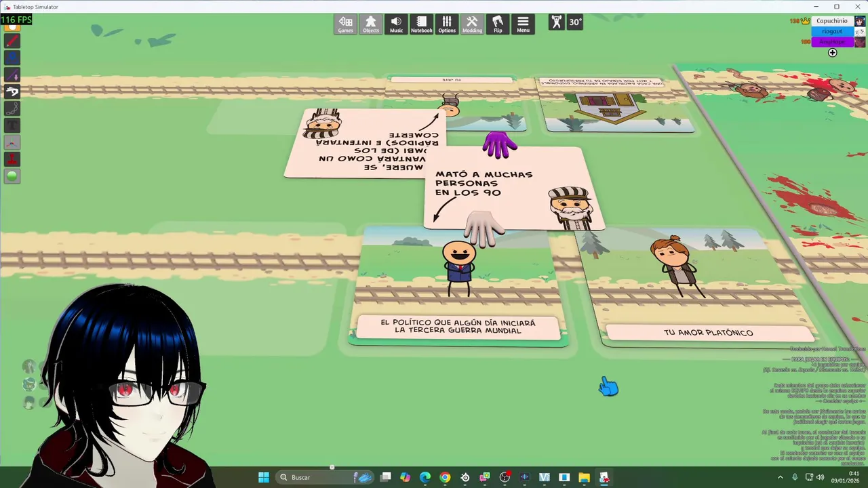Select the Flick hand tool
This screenshot has height=488, width=868.
[12, 91]
